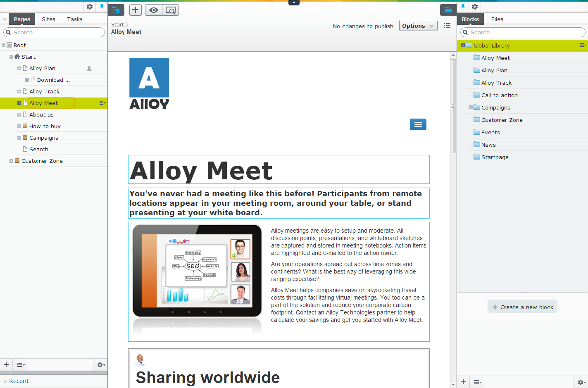Open the blue hamburger menu on page
The height and width of the screenshot is (388, 588).
tap(418, 124)
